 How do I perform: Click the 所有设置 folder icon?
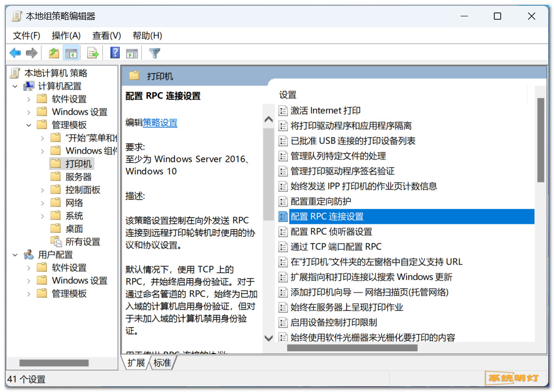tap(56, 242)
